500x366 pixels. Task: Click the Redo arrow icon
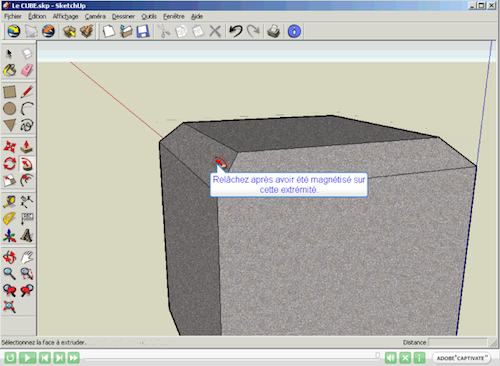[253, 31]
